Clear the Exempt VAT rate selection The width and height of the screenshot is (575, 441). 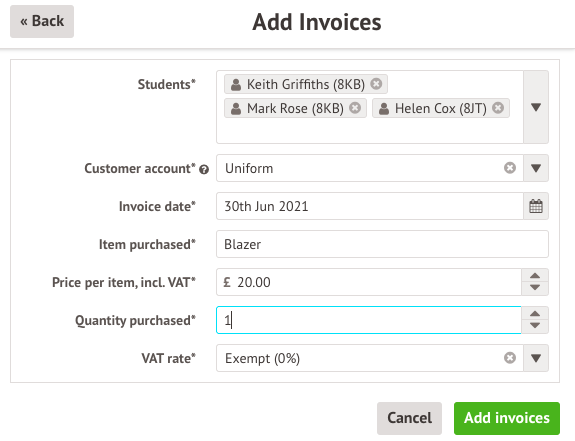point(510,358)
